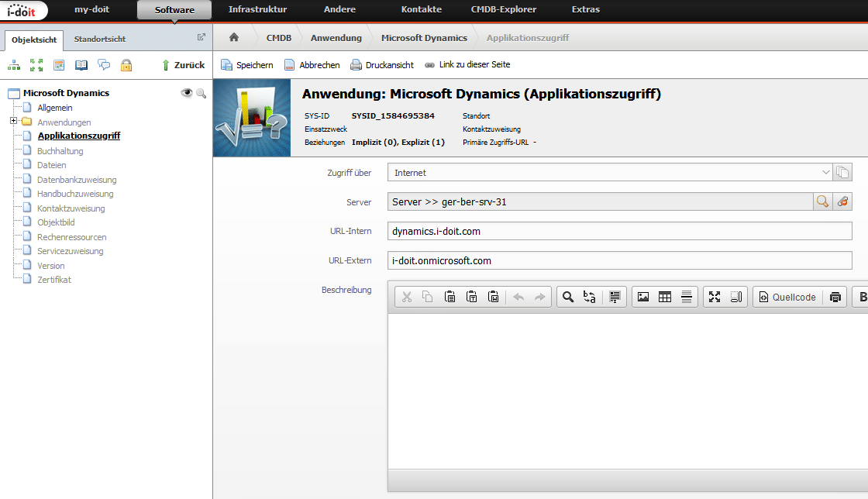
Task: Open Find with the editor magnifier icon
Action: pos(568,297)
